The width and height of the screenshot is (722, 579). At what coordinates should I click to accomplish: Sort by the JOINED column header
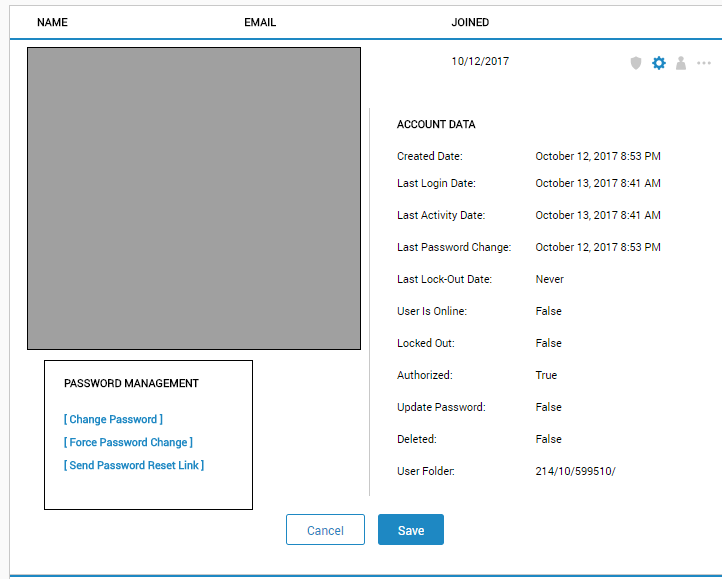point(470,22)
